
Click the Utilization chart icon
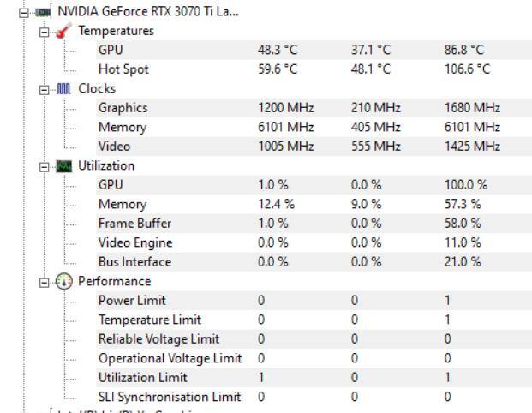(64, 165)
